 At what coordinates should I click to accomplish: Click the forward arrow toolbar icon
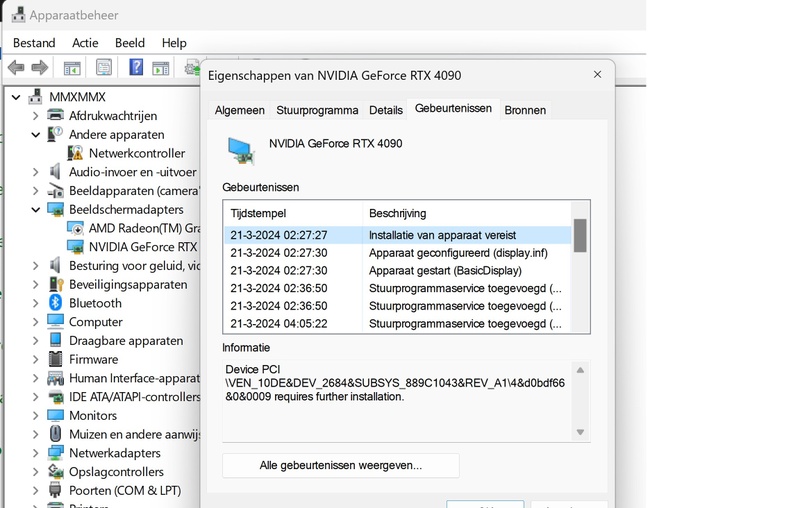(x=40, y=67)
